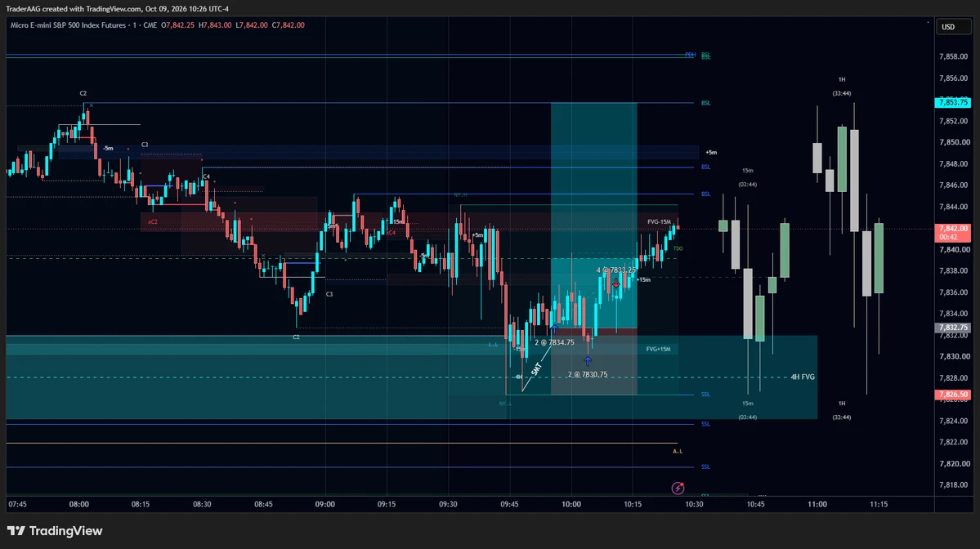The width and height of the screenshot is (980, 549).
Task: Click the high value H7,843.00
Action: 215,25
